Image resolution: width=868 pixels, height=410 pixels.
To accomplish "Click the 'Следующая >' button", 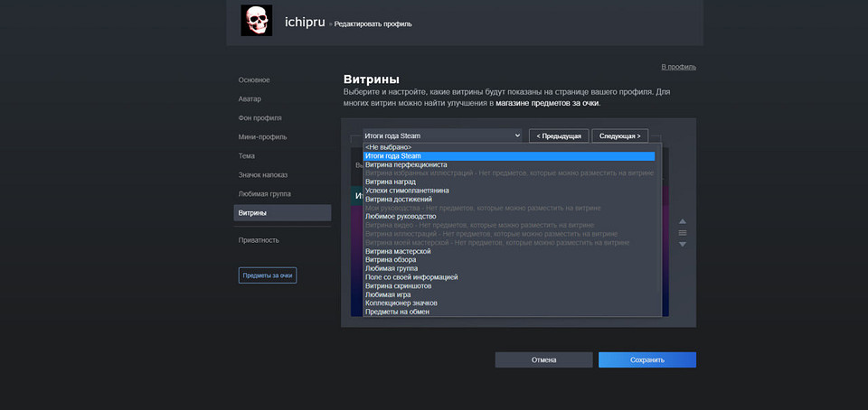I will (x=619, y=136).
